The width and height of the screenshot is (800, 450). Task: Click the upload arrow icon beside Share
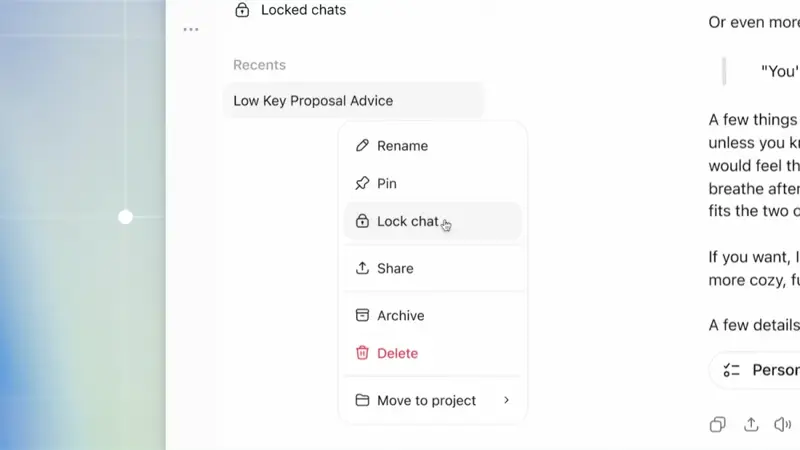coord(362,268)
